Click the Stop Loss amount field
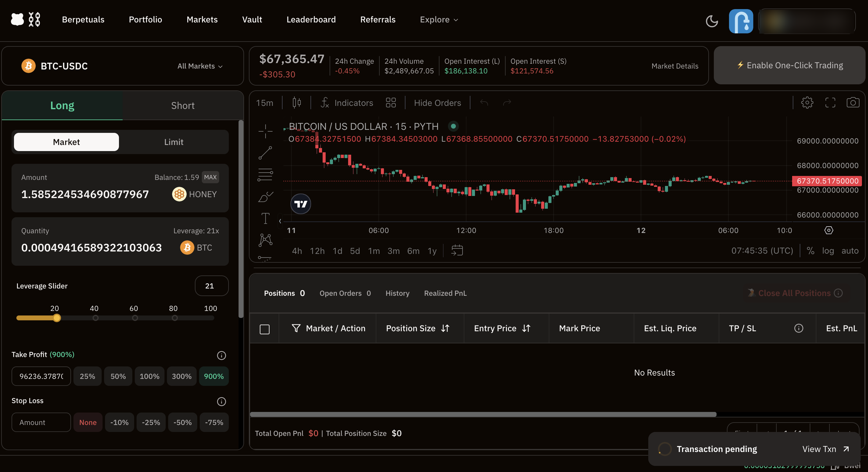868x472 pixels. pos(41,422)
